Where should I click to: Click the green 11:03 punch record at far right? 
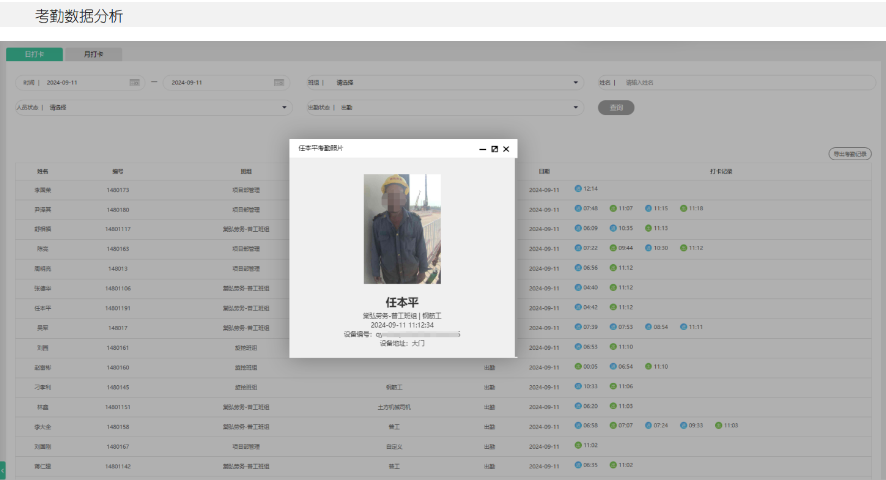[x=719, y=425]
